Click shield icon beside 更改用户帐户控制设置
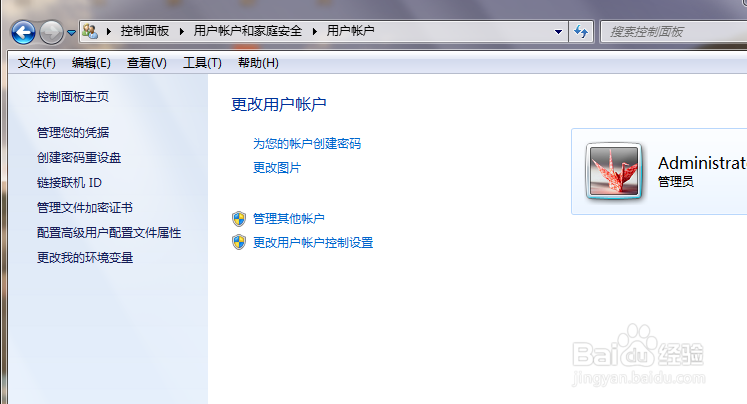 (x=239, y=242)
